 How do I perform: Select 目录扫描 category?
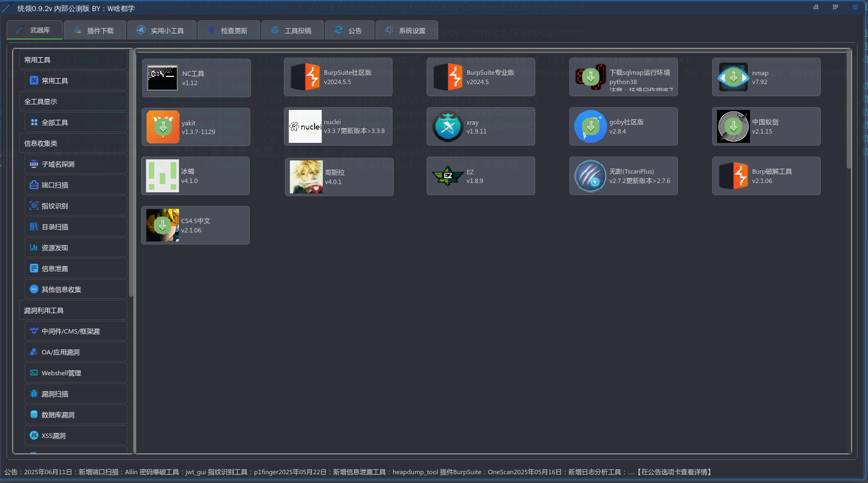pyautogui.click(x=76, y=227)
